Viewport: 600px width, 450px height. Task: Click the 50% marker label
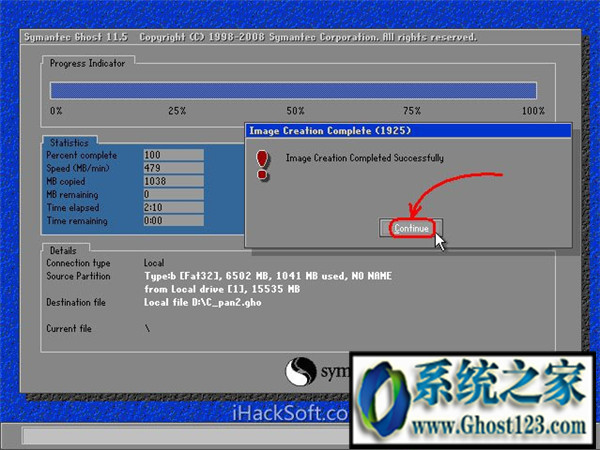[x=295, y=111]
